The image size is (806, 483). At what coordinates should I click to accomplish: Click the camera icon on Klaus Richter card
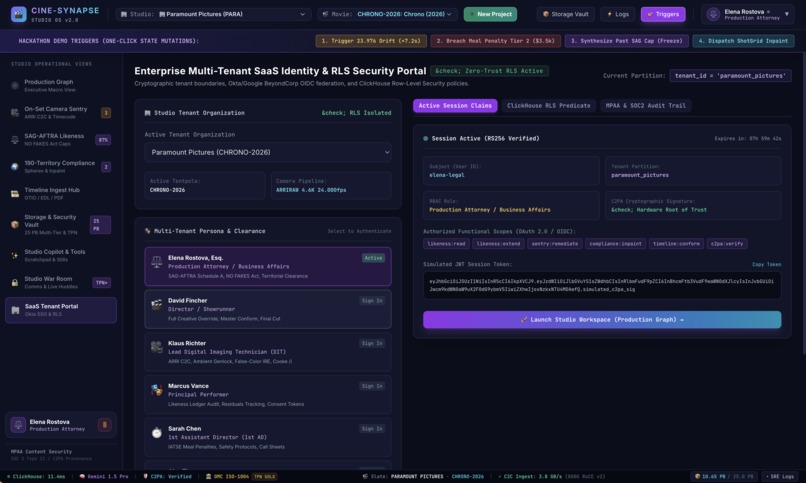pos(157,347)
